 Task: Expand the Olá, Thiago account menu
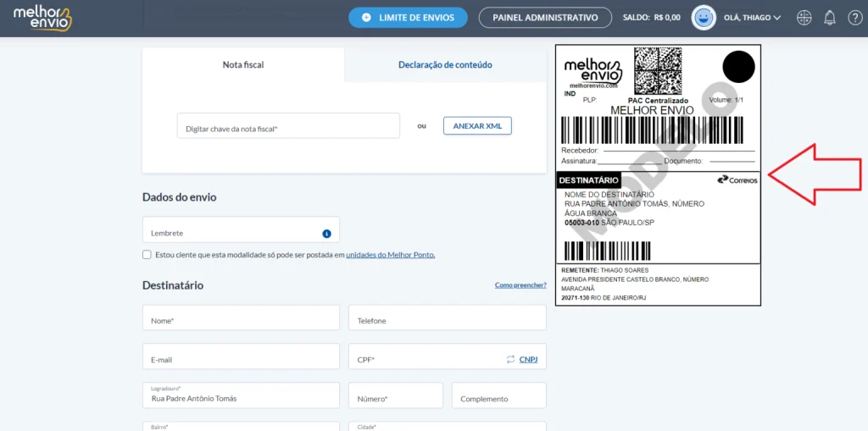[x=753, y=18]
